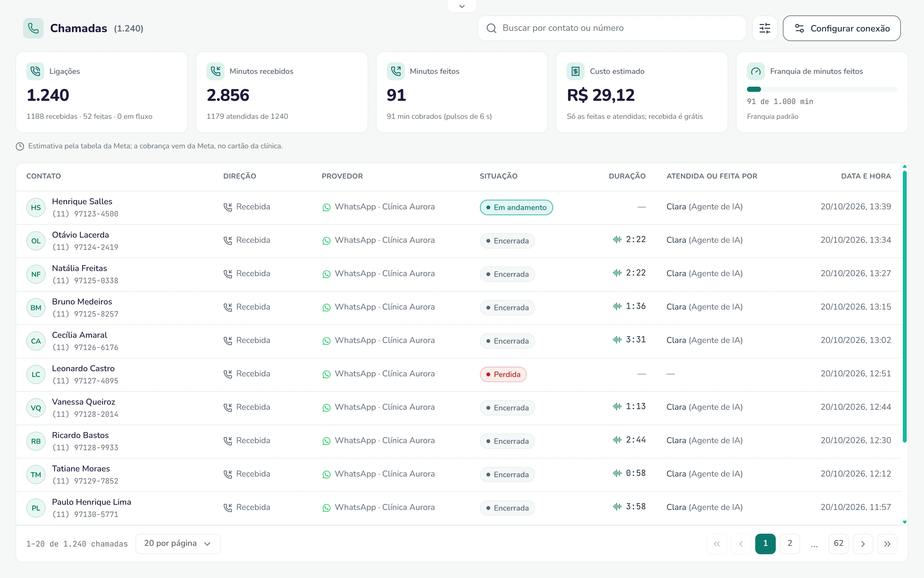Click the scrollbar down arrow
The height and width of the screenshot is (578, 924).
click(904, 522)
